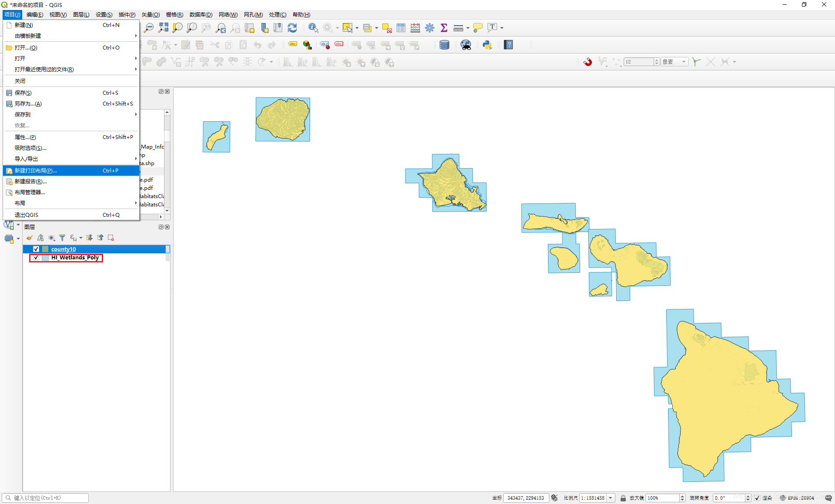Click the Zoom Last icon
This screenshot has height=504, width=835.
click(221, 28)
